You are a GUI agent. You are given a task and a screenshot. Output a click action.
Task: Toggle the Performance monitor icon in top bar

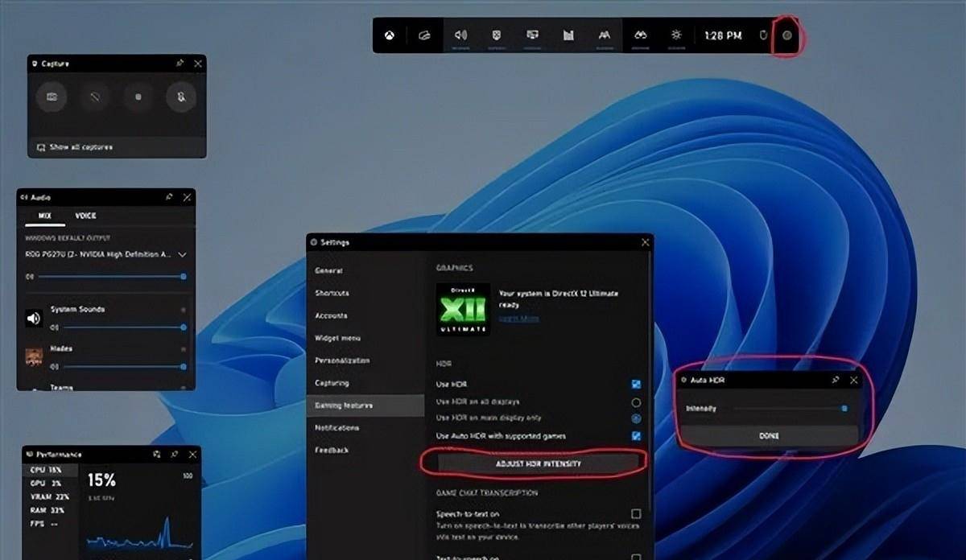click(x=532, y=35)
